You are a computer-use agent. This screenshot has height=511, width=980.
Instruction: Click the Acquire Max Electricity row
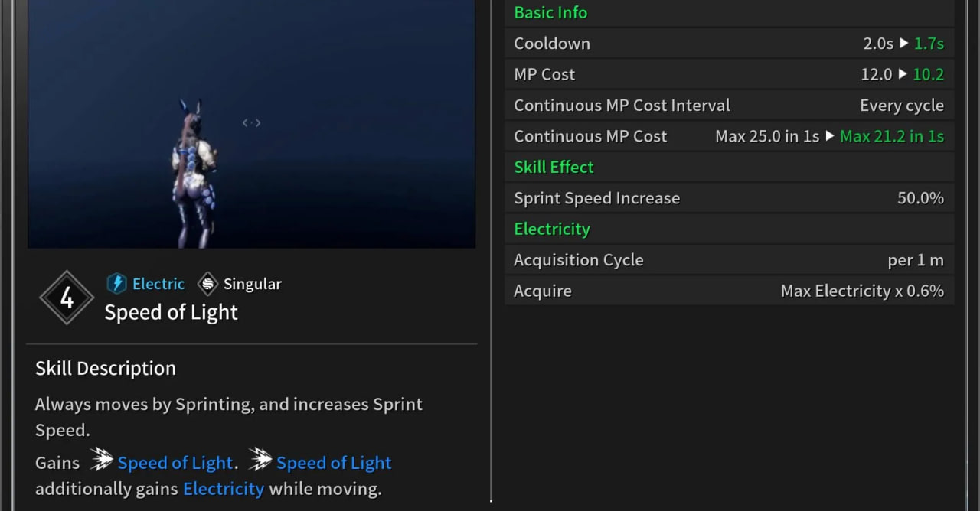729,291
